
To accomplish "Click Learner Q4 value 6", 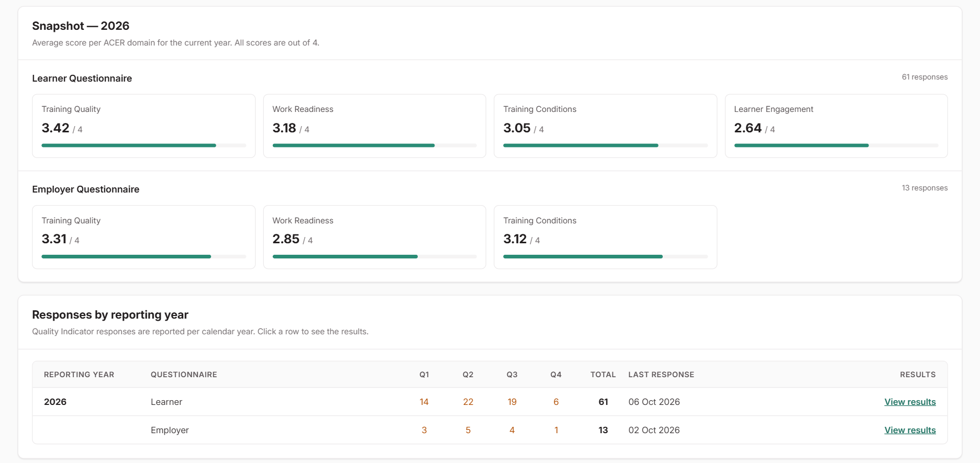I will 556,402.
